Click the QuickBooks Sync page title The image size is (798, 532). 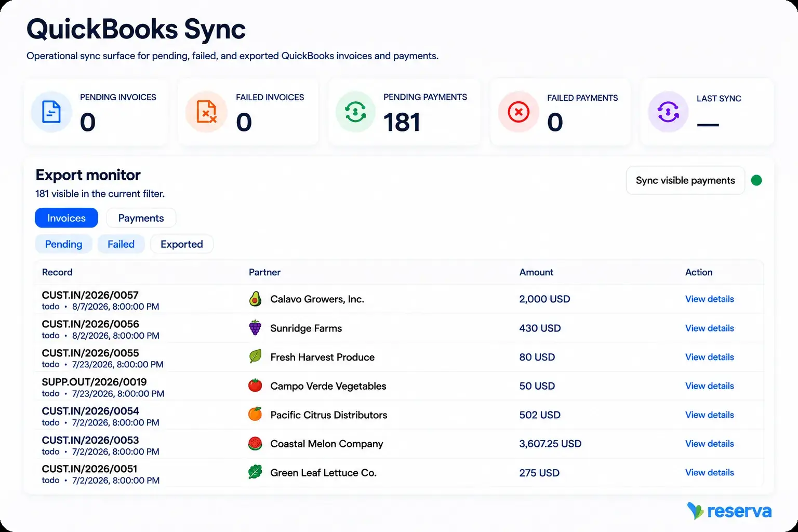click(136, 29)
